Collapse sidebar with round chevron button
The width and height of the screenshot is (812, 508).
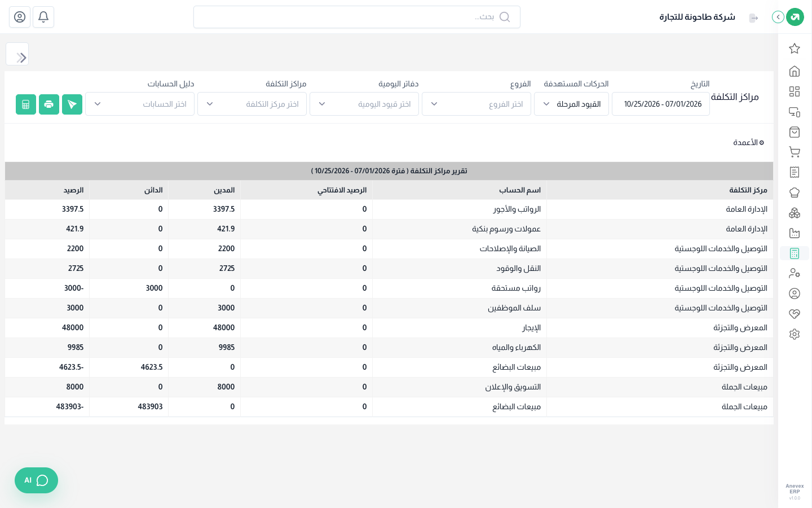pos(778,17)
